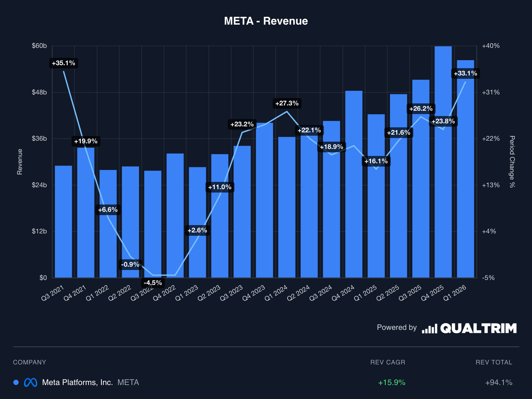Click the $12b revenue axis tick
532x399 pixels.
tap(39, 231)
